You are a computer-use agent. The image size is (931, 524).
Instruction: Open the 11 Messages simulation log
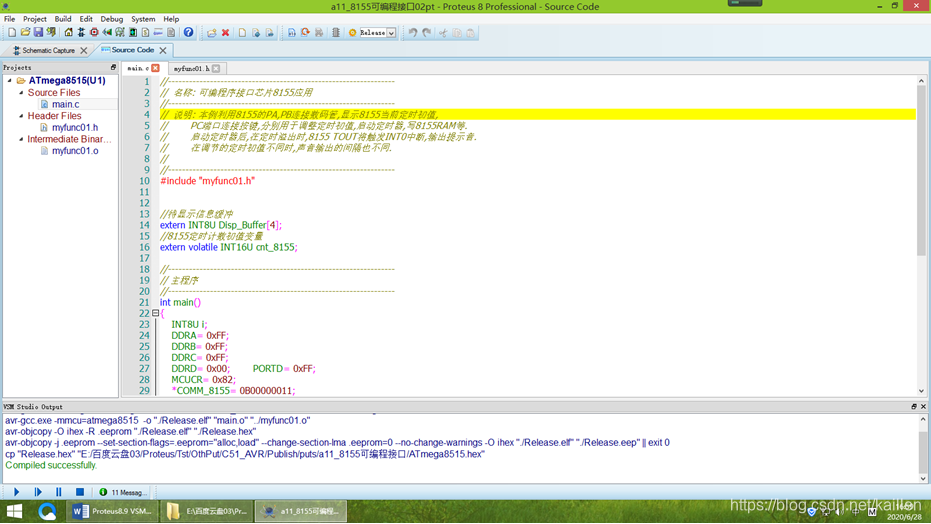click(x=123, y=492)
